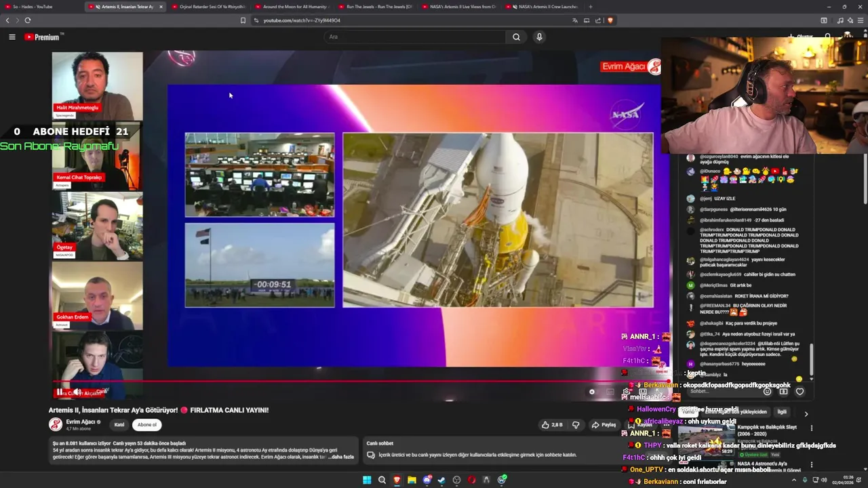The width and height of the screenshot is (868, 488).
Task: Bookmark this page with bookmark icon
Action: pos(243,20)
